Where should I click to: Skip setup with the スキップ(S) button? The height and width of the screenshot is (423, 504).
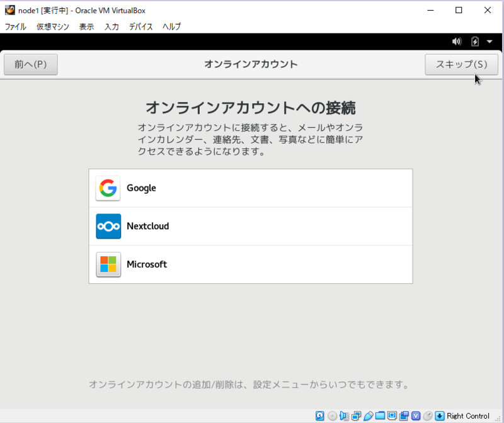[462, 65]
